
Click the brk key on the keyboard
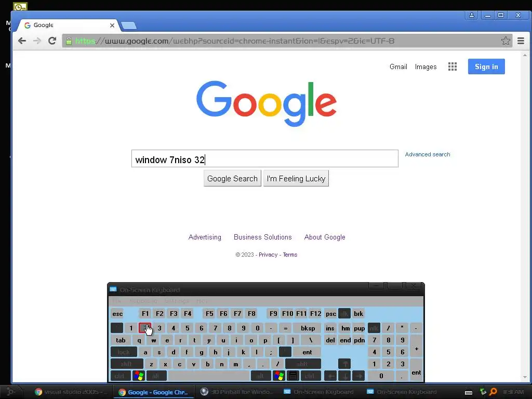coord(358,313)
